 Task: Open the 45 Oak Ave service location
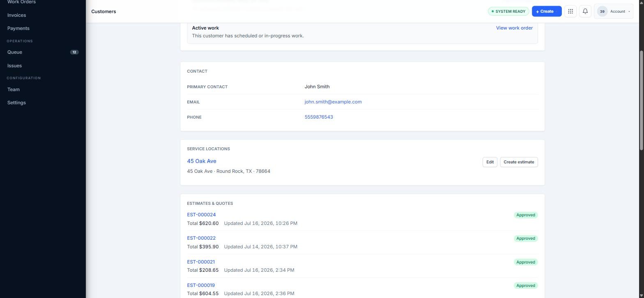(202, 161)
